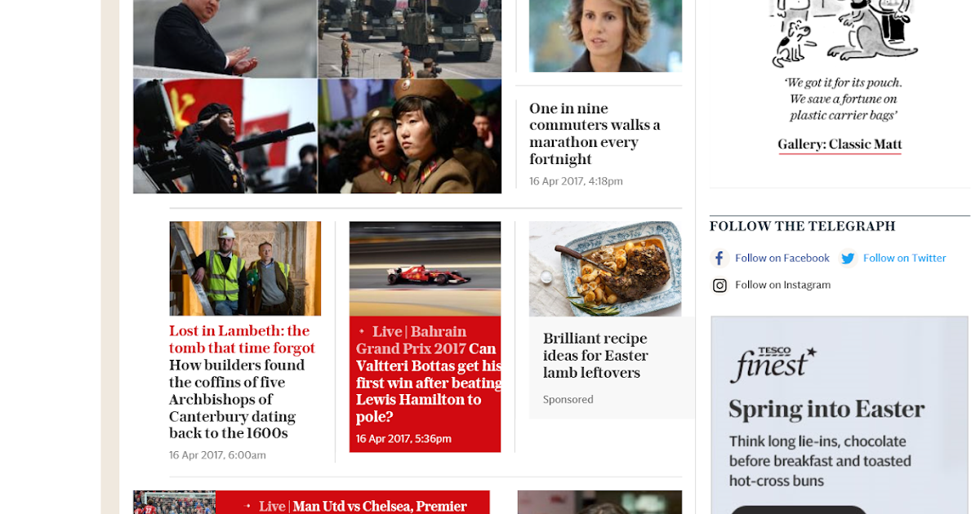Click the builders in hi-vis vests thumbnail

coord(245,268)
